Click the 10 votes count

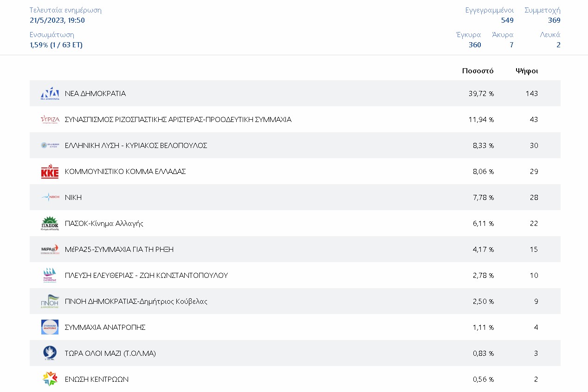[x=534, y=275]
